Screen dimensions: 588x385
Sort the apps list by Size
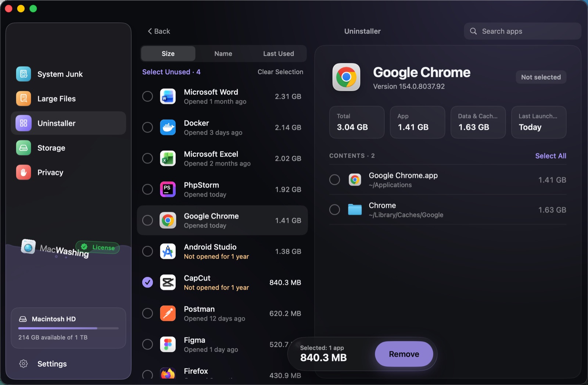(168, 54)
